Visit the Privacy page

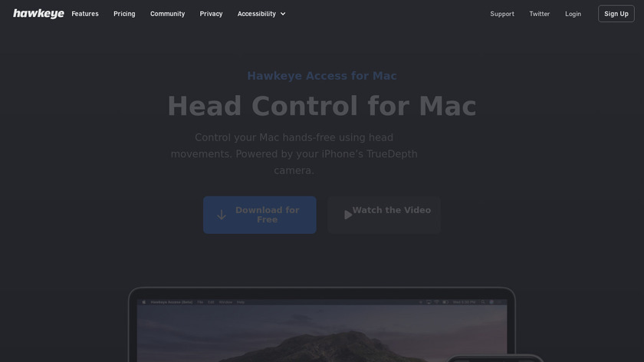pyautogui.click(x=211, y=14)
